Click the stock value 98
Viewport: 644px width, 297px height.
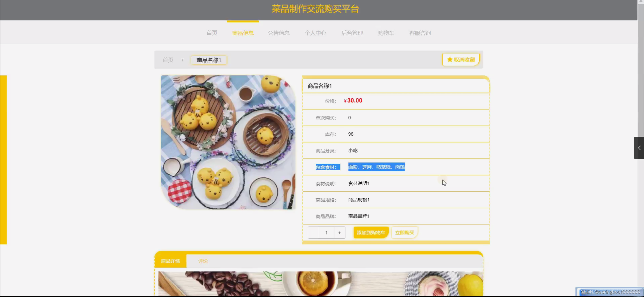[x=351, y=134]
